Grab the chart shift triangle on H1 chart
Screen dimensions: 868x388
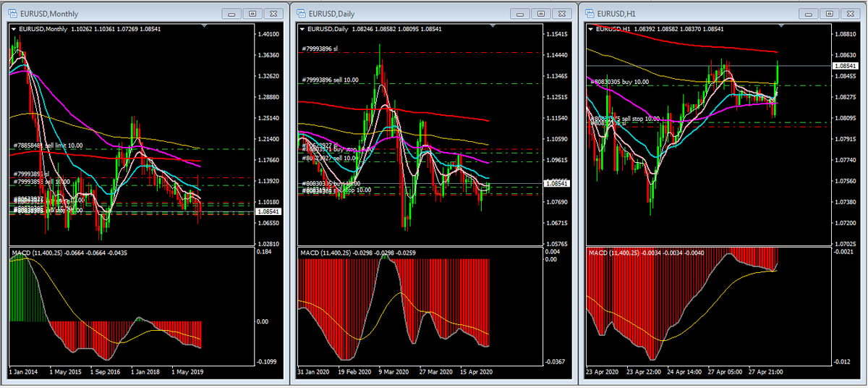(782, 27)
